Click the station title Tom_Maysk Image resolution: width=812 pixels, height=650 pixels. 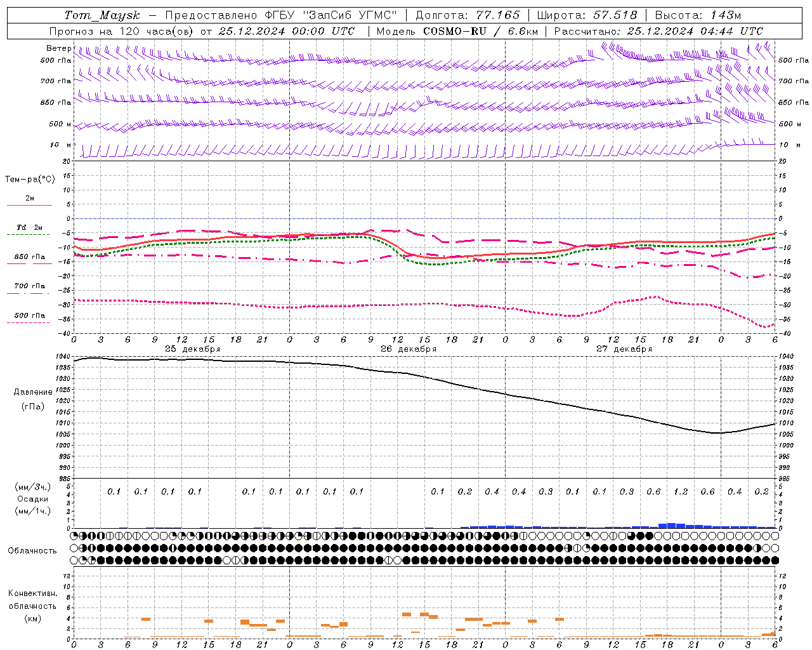tap(102, 15)
